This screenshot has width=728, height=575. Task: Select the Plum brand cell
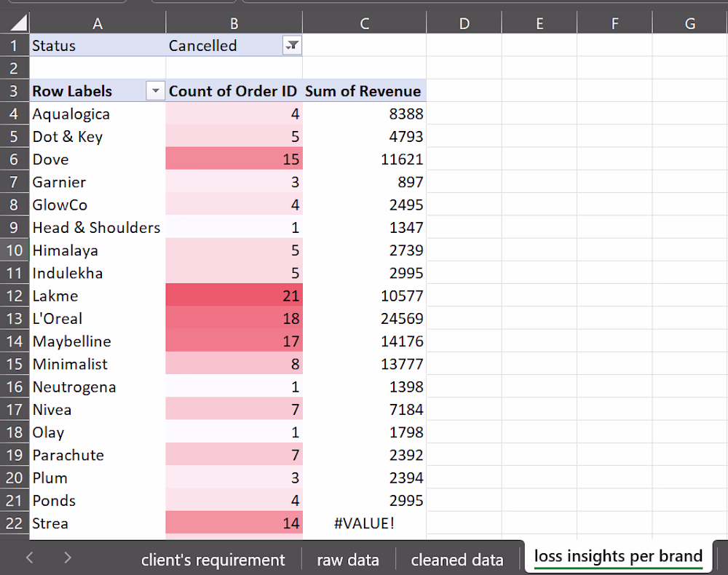point(98,477)
